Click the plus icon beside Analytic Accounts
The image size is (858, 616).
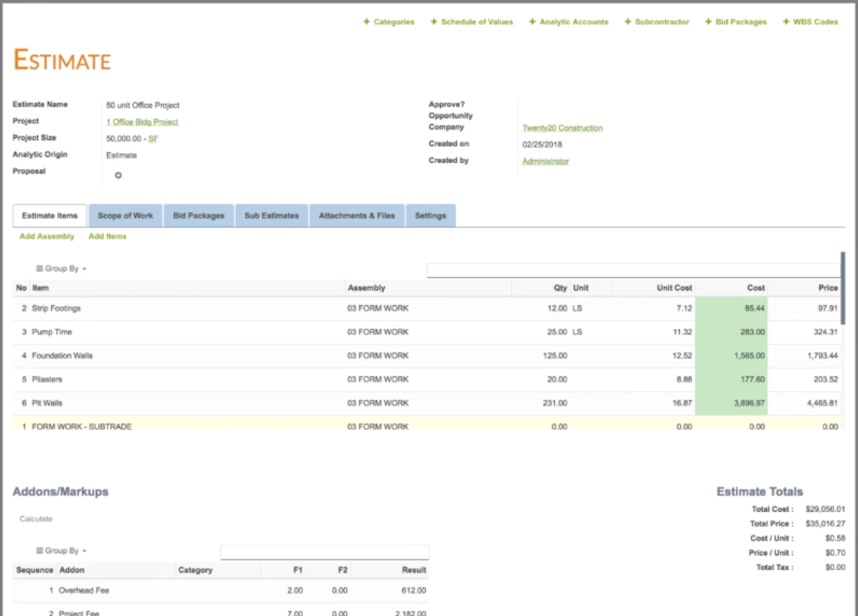pyautogui.click(x=533, y=22)
